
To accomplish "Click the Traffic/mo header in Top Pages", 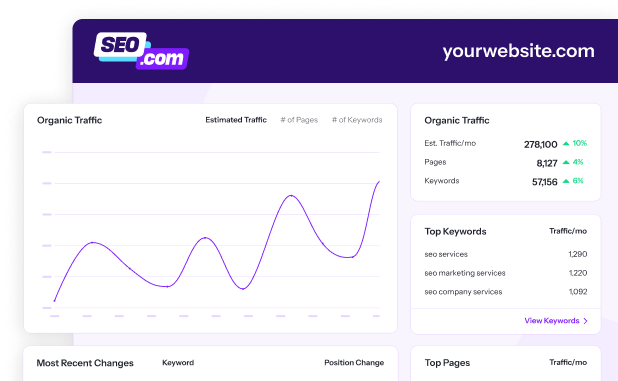I will 568,362.
